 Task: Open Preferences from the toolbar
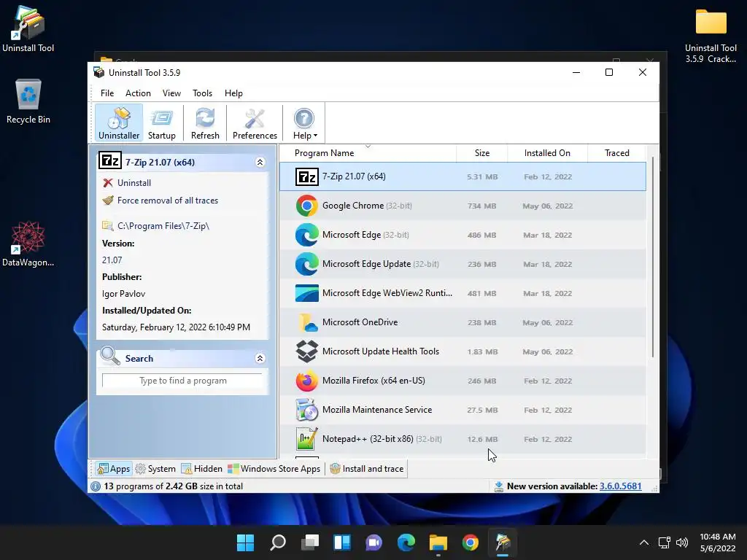tap(255, 122)
